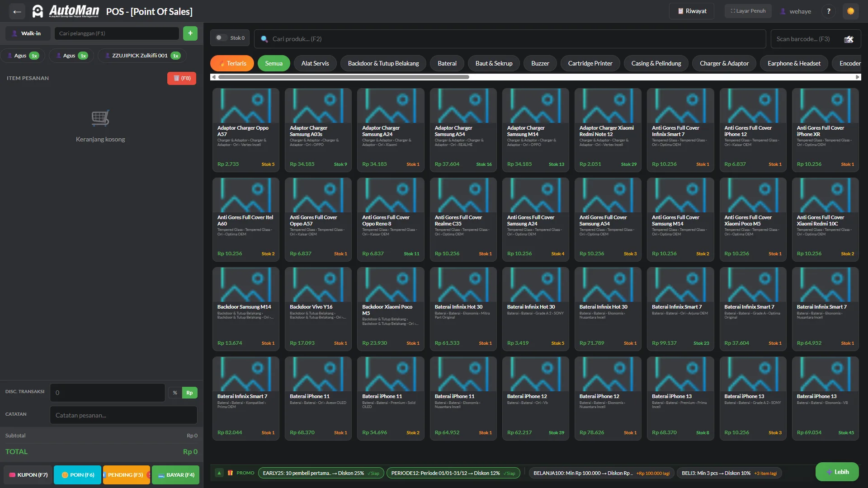Image resolution: width=868 pixels, height=488 pixels.
Task: Add Backdoor Vivo Y16 to cart
Action: pos(318,309)
